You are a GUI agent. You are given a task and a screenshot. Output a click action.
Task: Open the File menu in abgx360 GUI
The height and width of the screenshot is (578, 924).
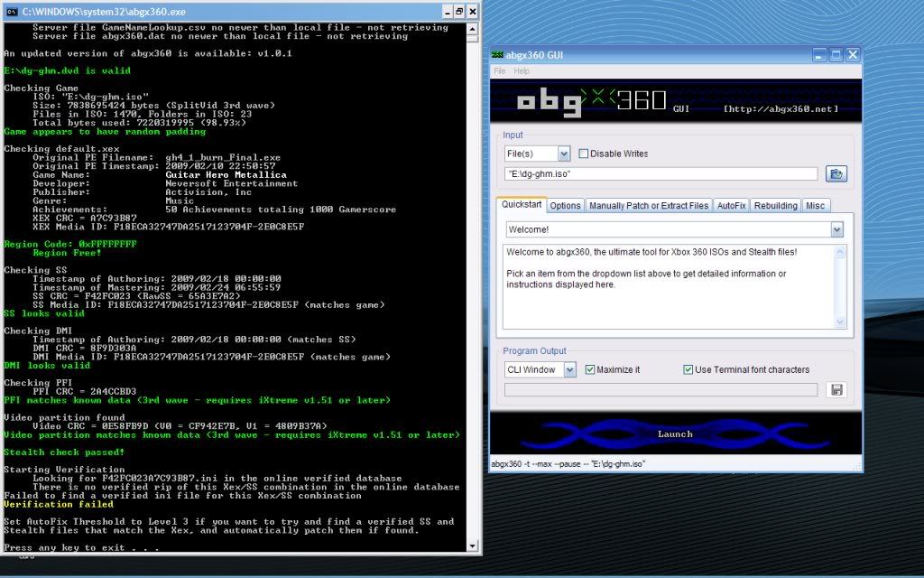tap(500, 70)
